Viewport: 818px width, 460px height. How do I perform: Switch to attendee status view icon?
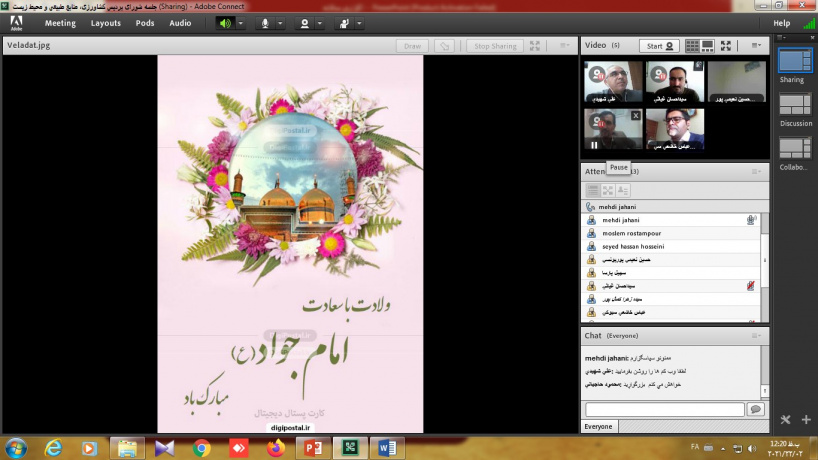coord(623,190)
